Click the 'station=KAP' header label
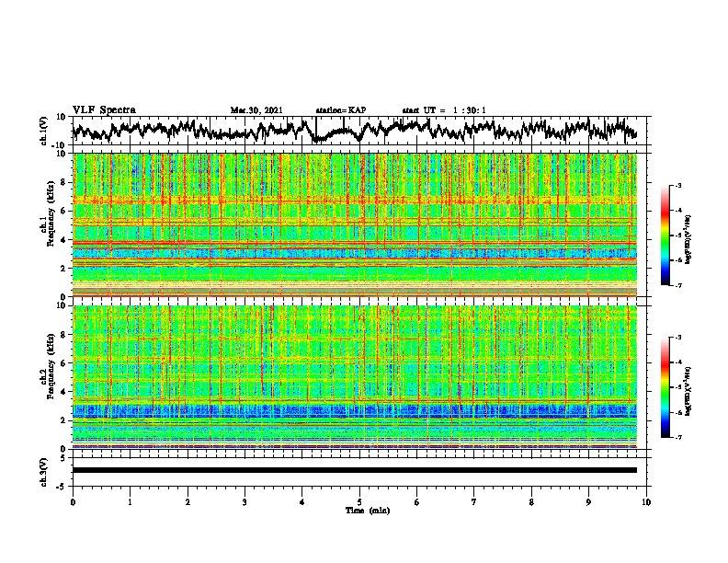Screen dimensions: 728x563 click(341, 110)
